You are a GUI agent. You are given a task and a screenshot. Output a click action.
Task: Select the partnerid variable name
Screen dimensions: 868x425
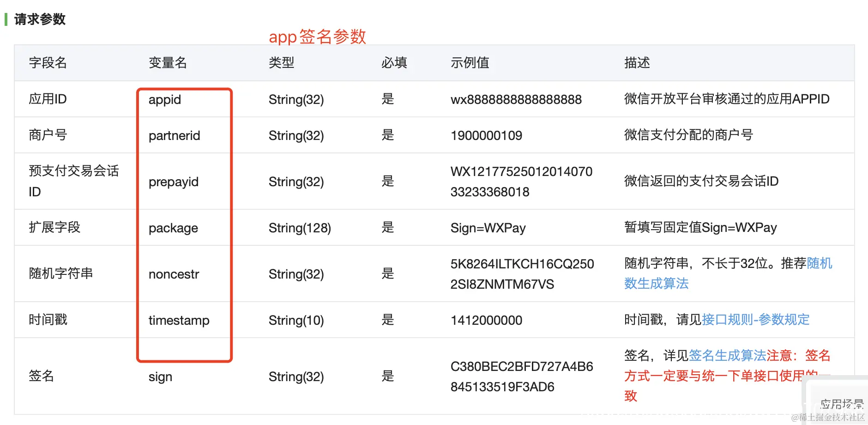[175, 135]
